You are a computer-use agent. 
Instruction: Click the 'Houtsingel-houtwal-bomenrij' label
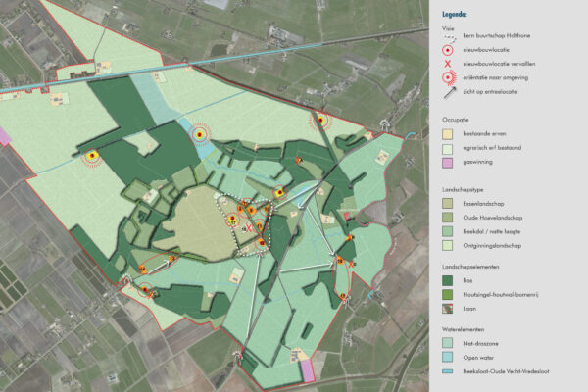pyautogui.click(x=501, y=295)
